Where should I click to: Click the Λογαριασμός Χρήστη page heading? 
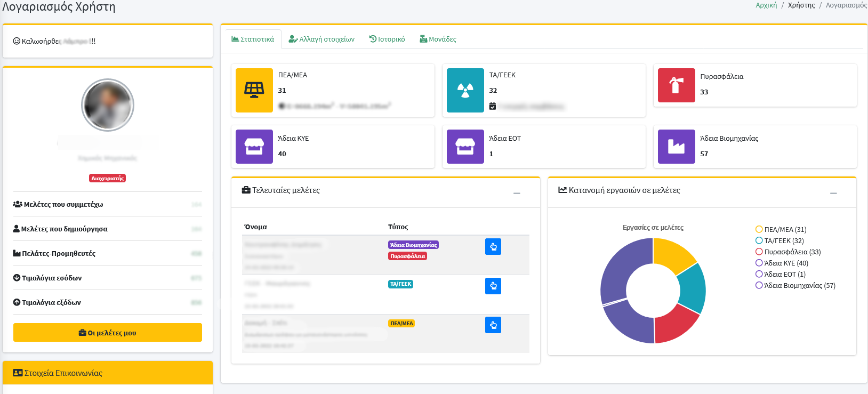[x=59, y=7]
